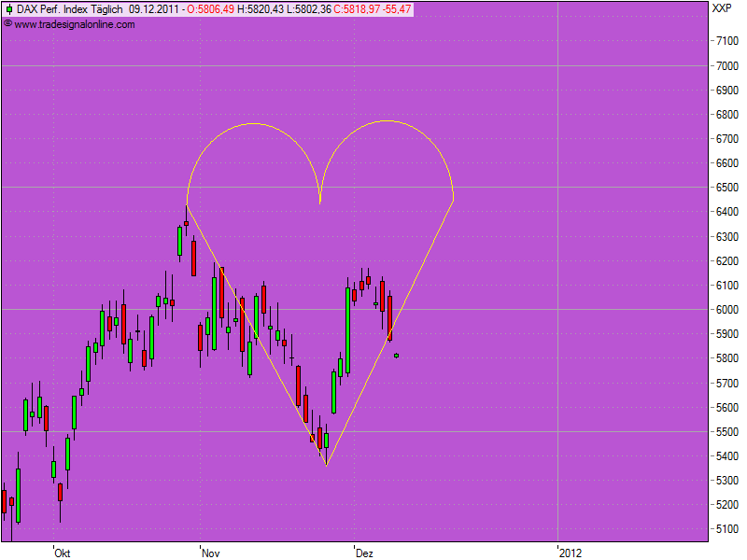Click the open value 'O:5806,49'
The image size is (747, 560).
[x=211, y=9]
